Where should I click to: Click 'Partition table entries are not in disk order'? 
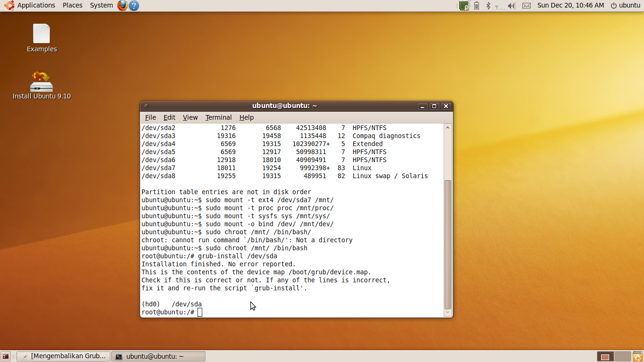point(226,192)
